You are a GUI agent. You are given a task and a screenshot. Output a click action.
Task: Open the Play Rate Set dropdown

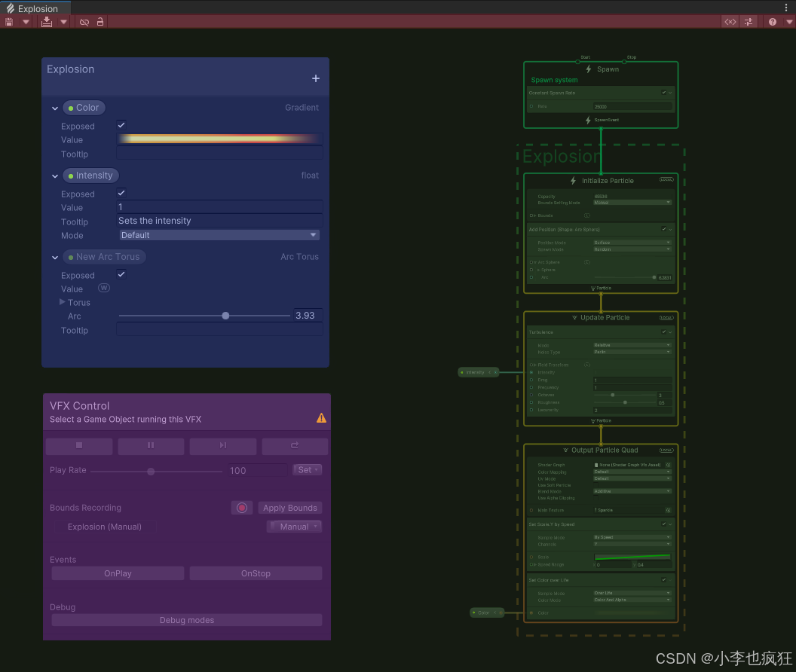(307, 470)
